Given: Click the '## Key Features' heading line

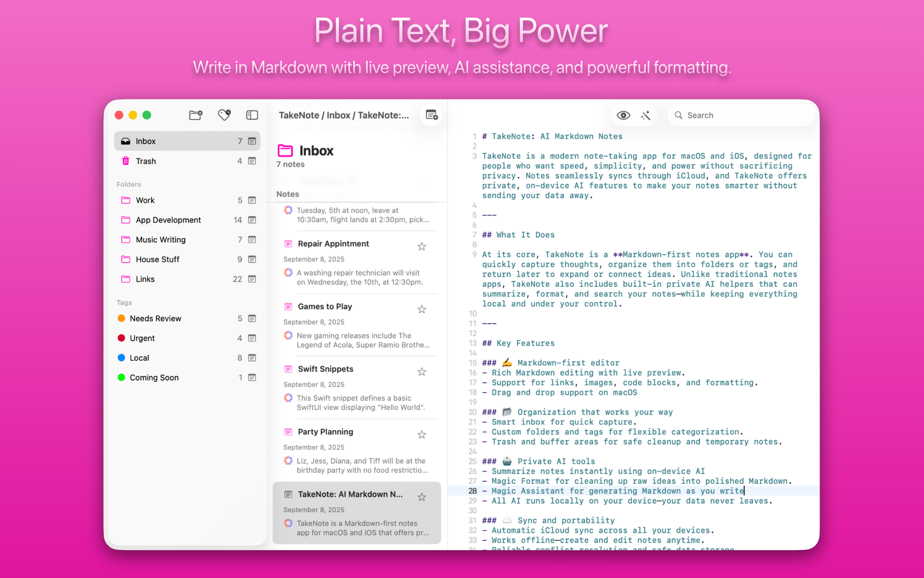Looking at the screenshot, I should [x=518, y=343].
